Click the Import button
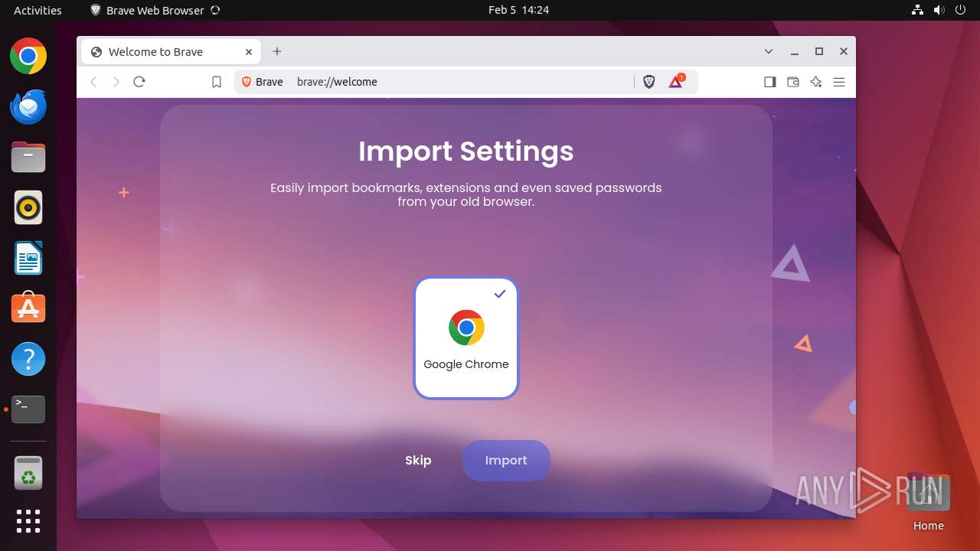 pyautogui.click(x=506, y=461)
